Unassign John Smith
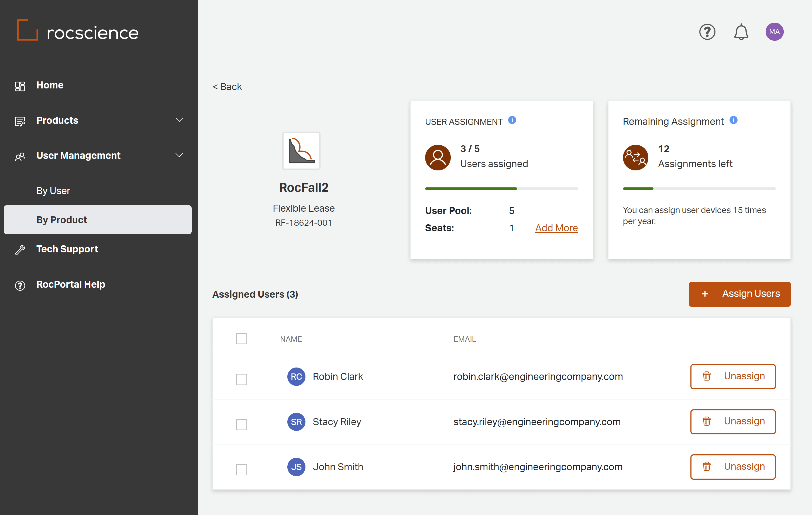This screenshot has width=812, height=515. (733, 467)
